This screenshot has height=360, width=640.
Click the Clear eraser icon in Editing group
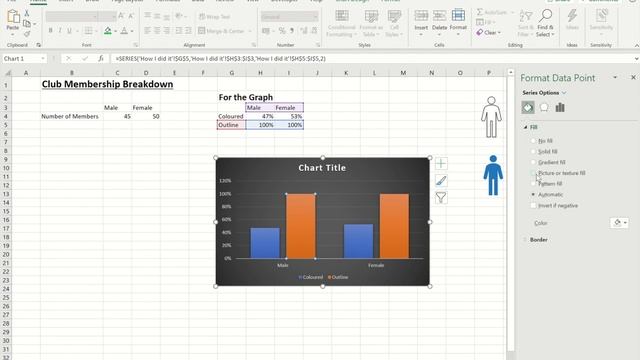480,32
